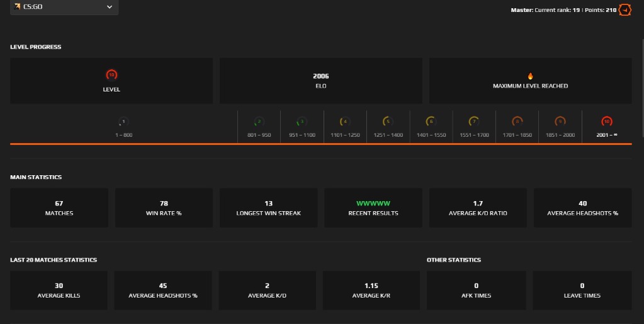Image resolution: width=644 pixels, height=324 pixels.
Task: Select the red level 10 icon in range bar
Action: tap(606, 122)
